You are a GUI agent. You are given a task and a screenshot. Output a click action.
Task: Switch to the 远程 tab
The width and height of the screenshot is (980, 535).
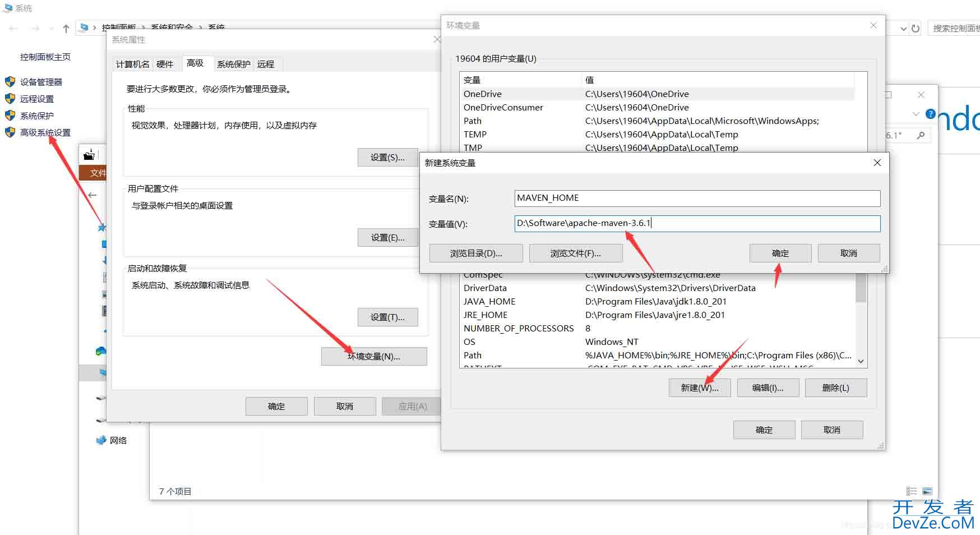[266, 64]
